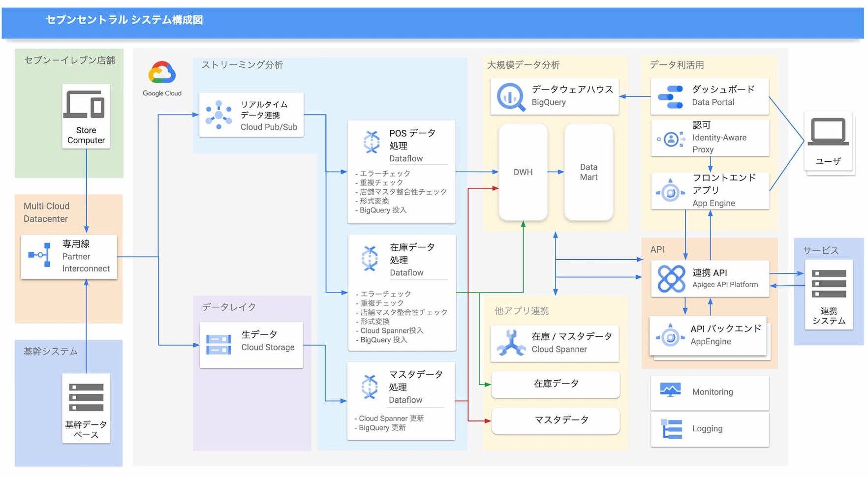Screen dimensions: 868x478
Task: Click the サービス group label
Action: coord(821,250)
